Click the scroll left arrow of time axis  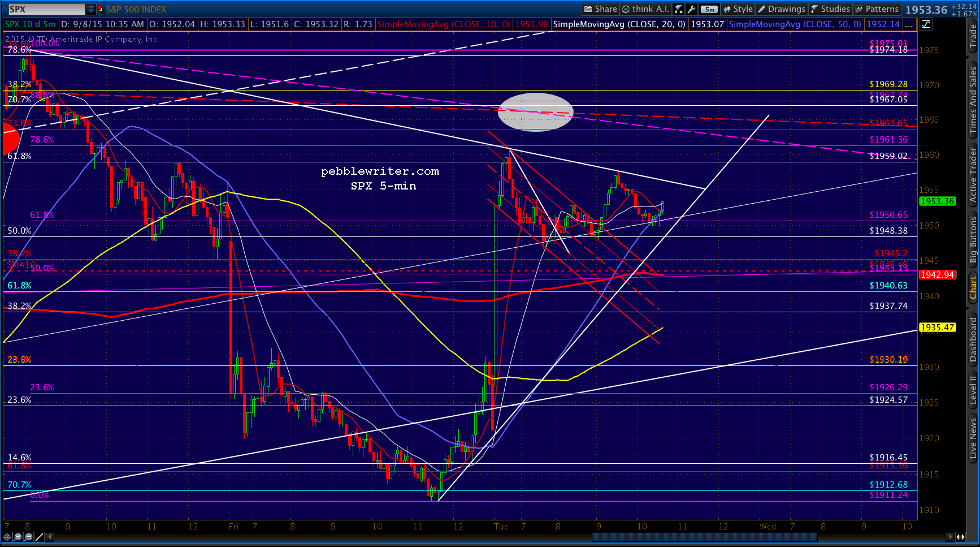coord(50,537)
